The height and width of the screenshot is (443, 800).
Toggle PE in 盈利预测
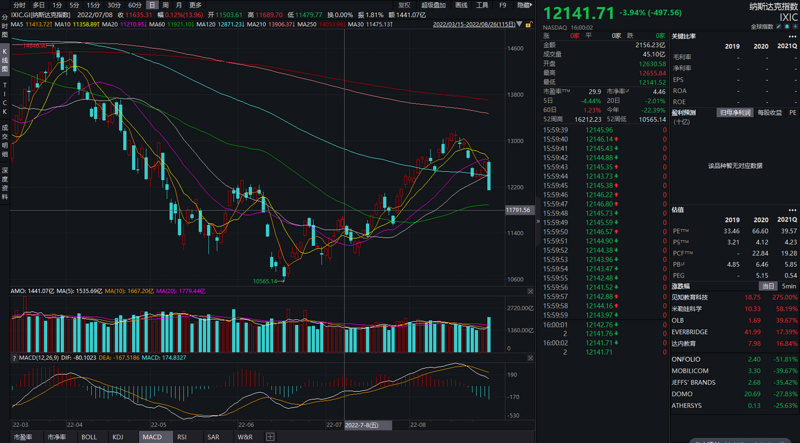click(x=792, y=112)
